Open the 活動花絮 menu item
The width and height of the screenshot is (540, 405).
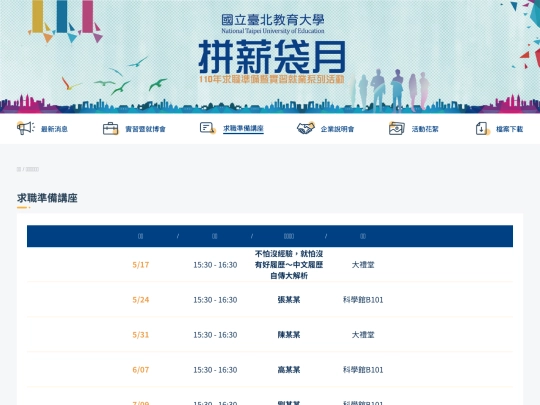pyautogui.click(x=425, y=129)
